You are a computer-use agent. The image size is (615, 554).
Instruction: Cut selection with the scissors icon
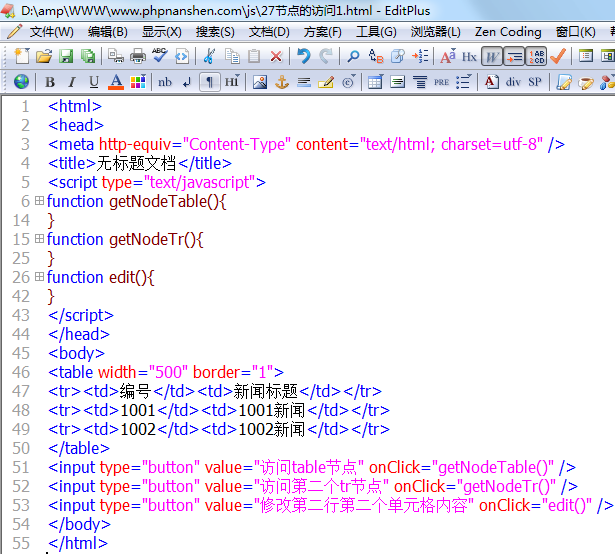[x=210, y=56]
